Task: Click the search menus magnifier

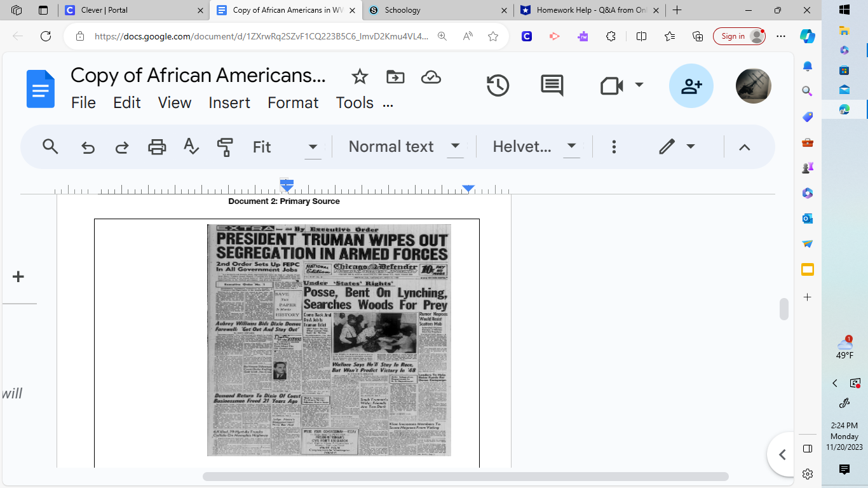Action: (50, 147)
